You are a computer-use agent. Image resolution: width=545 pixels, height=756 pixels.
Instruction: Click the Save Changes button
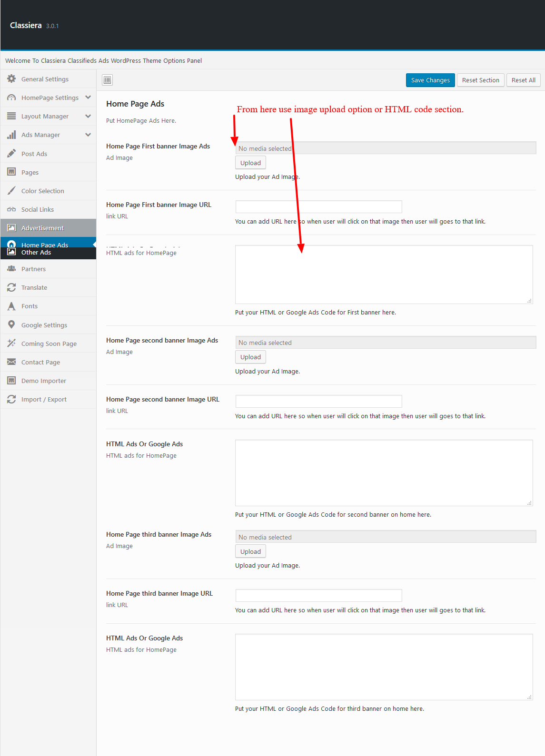pyautogui.click(x=430, y=80)
